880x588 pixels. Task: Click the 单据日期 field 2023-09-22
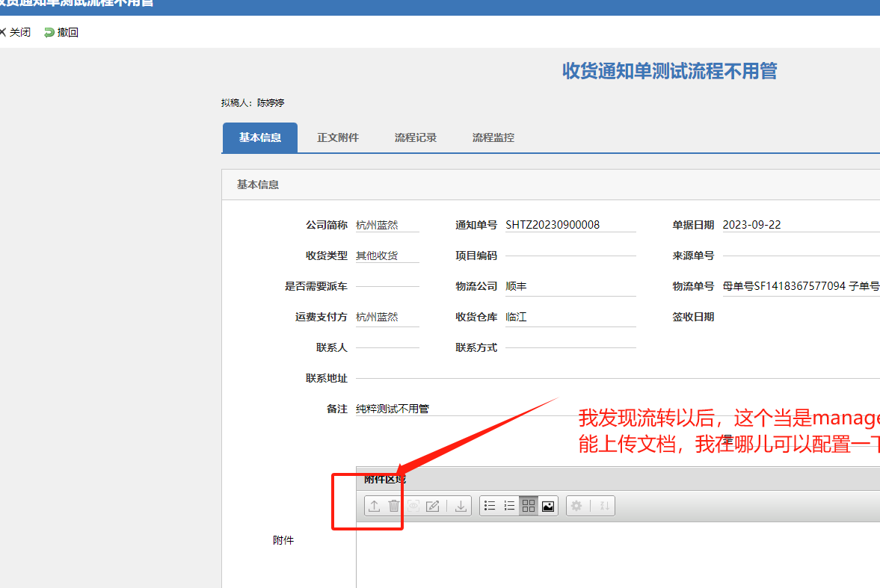coord(752,225)
